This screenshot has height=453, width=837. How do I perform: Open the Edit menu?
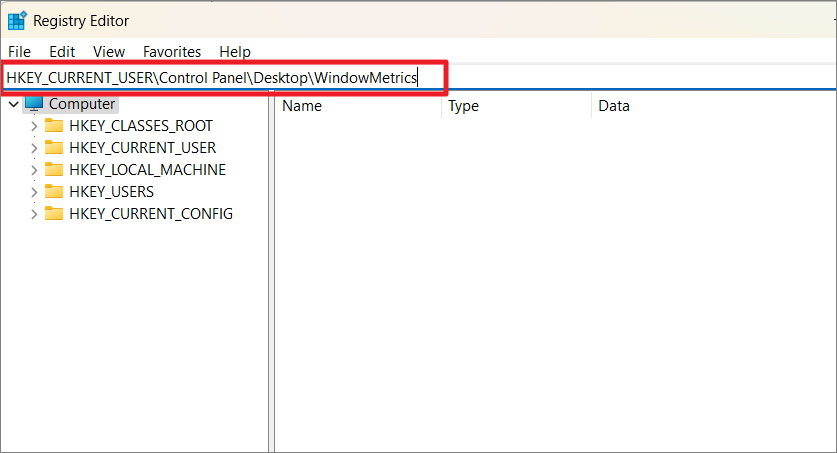[62, 52]
